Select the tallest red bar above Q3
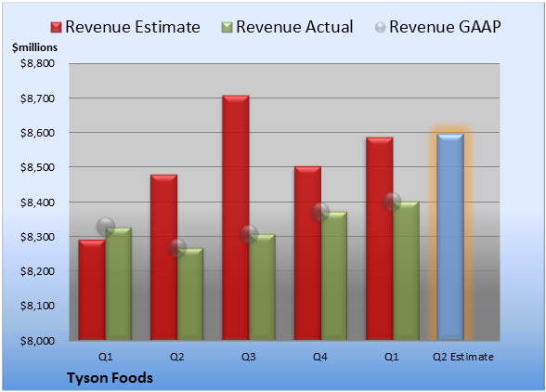 click(x=236, y=217)
